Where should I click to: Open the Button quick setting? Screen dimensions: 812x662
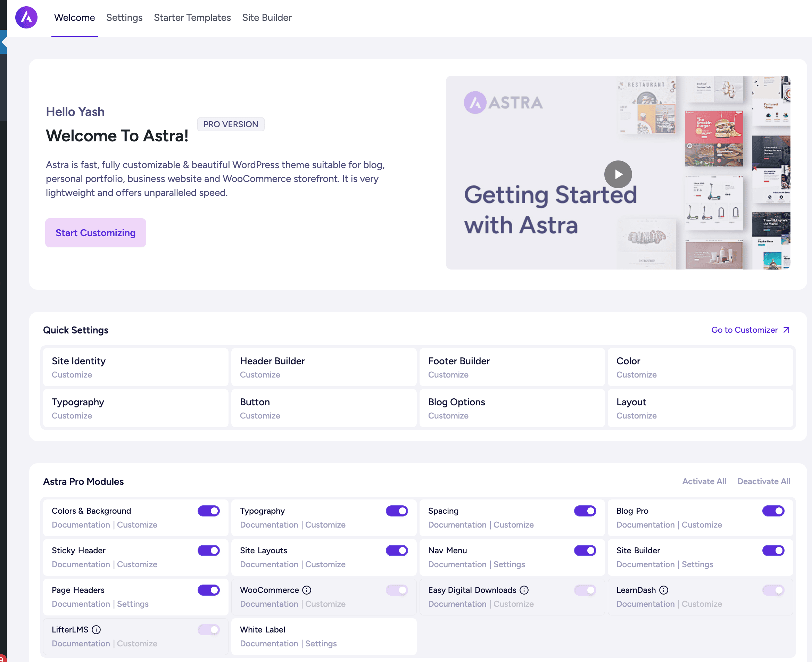tap(324, 408)
